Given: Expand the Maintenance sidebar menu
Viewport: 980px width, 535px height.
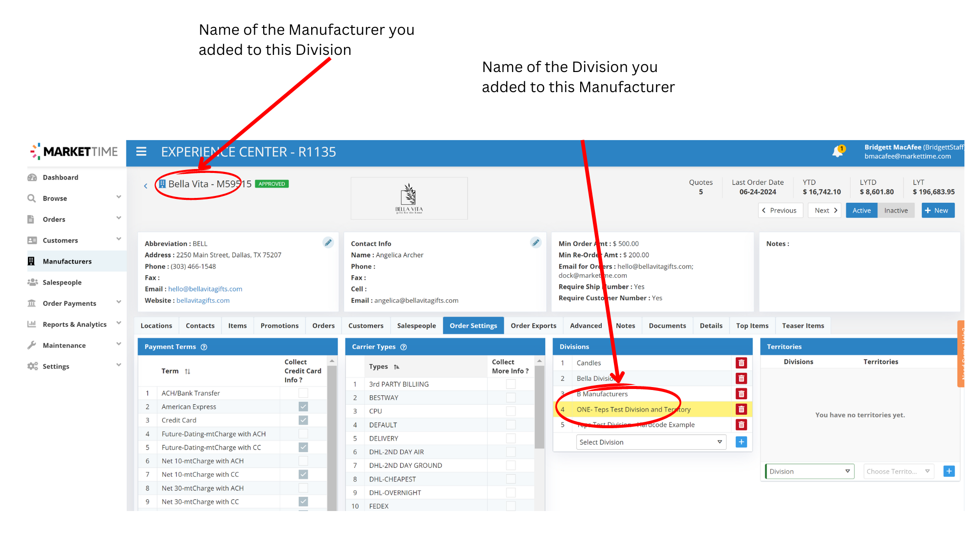Looking at the screenshot, I should [x=119, y=344].
